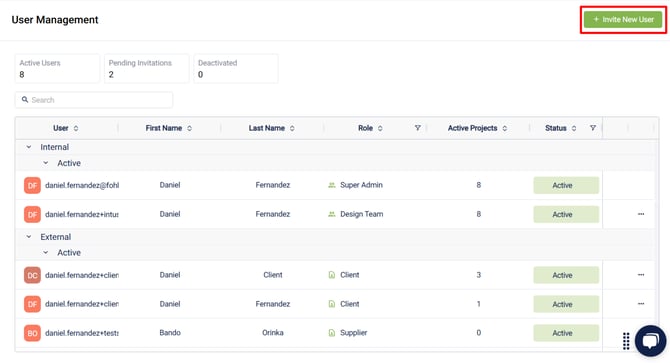Click the DF avatar of Super Admin user

pyautogui.click(x=32, y=185)
